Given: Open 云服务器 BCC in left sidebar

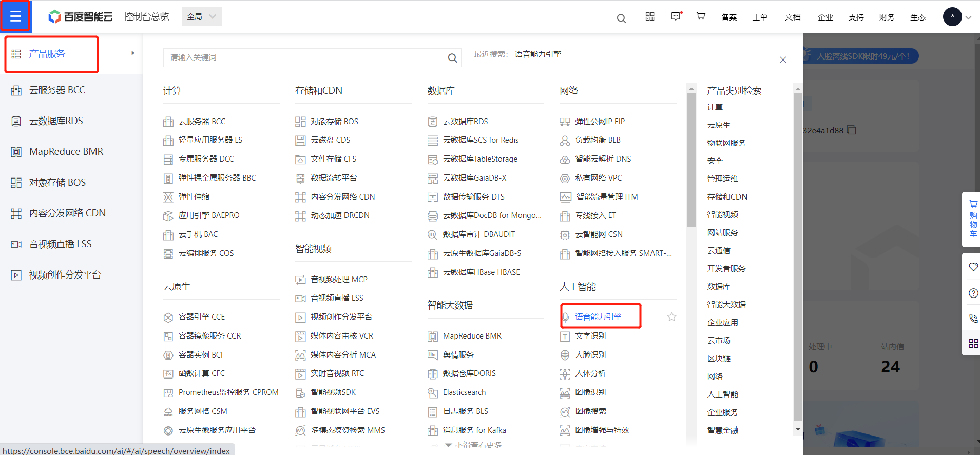Looking at the screenshot, I should click(x=57, y=90).
